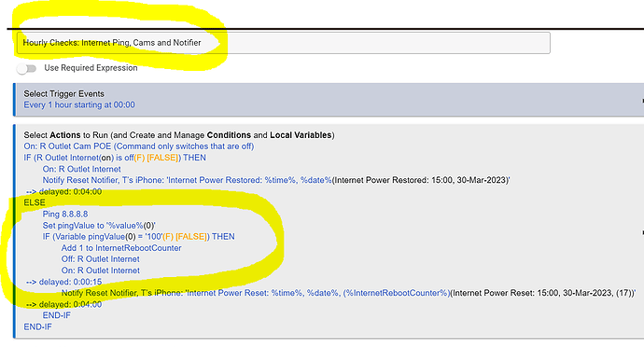The width and height of the screenshot is (644, 347).
Task: Click the indented inner END-IF line
Action: pyautogui.click(x=56, y=316)
